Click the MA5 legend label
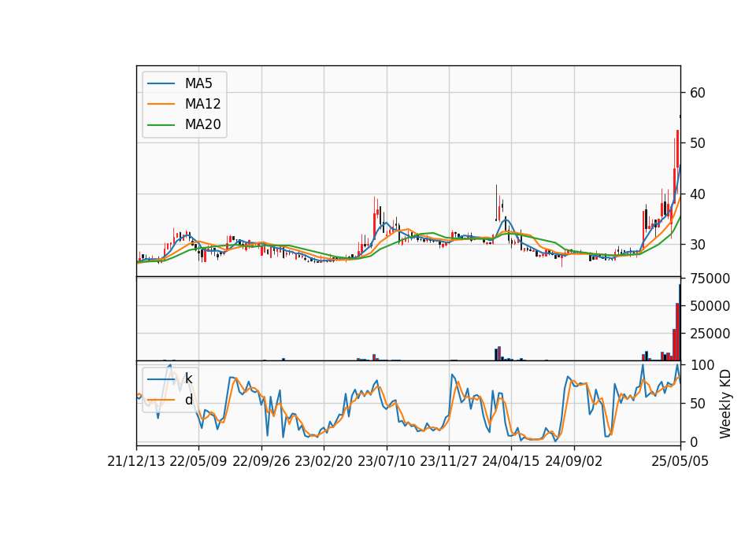Image resolution: width=756 pixels, height=543 pixels. point(198,83)
